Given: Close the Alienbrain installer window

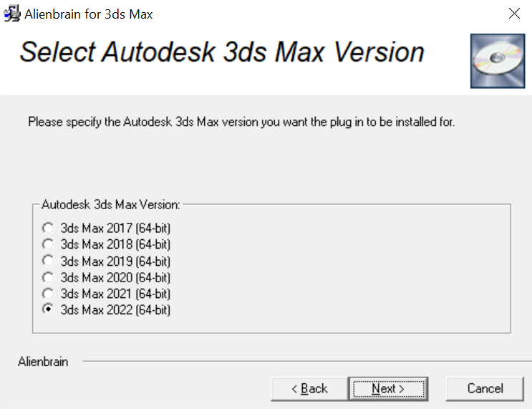Looking at the screenshot, I should click(513, 14).
